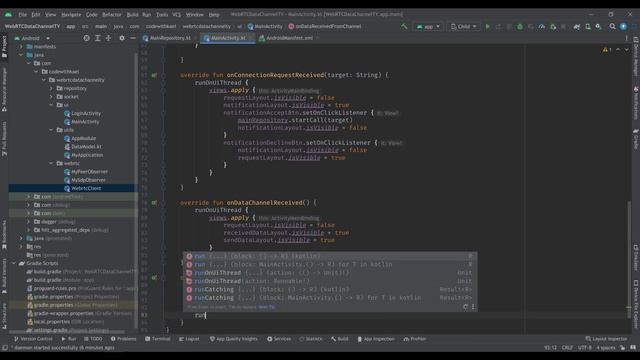
Task: Run the app with green play icon
Action: click(x=487, y=27)
